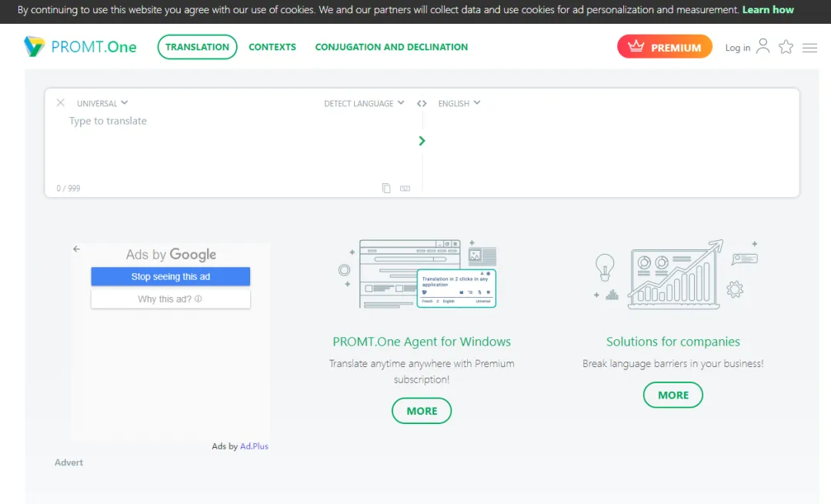The image size is (831, 504).
Task: Open the Contexts tab
Action: pos(272,47)
